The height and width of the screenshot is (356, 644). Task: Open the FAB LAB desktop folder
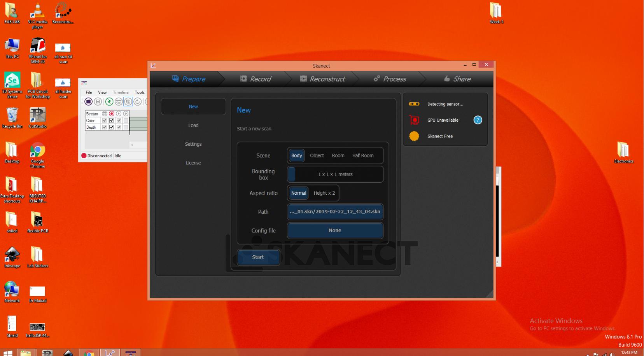tap(12, 14)
